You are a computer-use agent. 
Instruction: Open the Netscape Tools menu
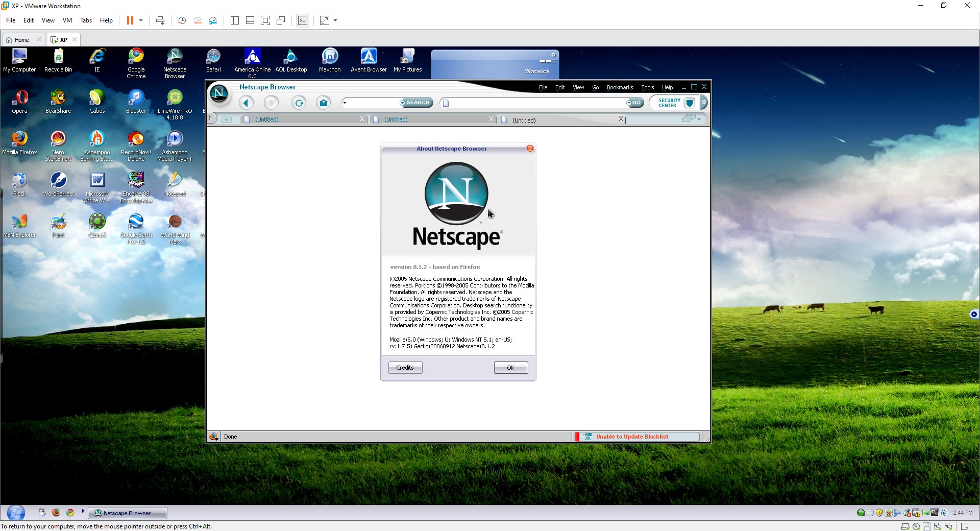(x=647, y=87)
